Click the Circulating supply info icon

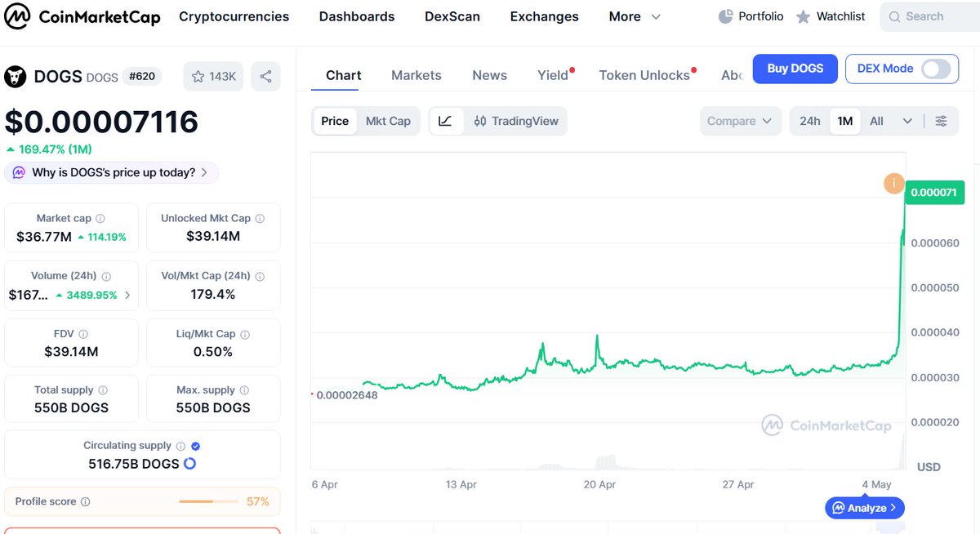click(x=180, y=446)
